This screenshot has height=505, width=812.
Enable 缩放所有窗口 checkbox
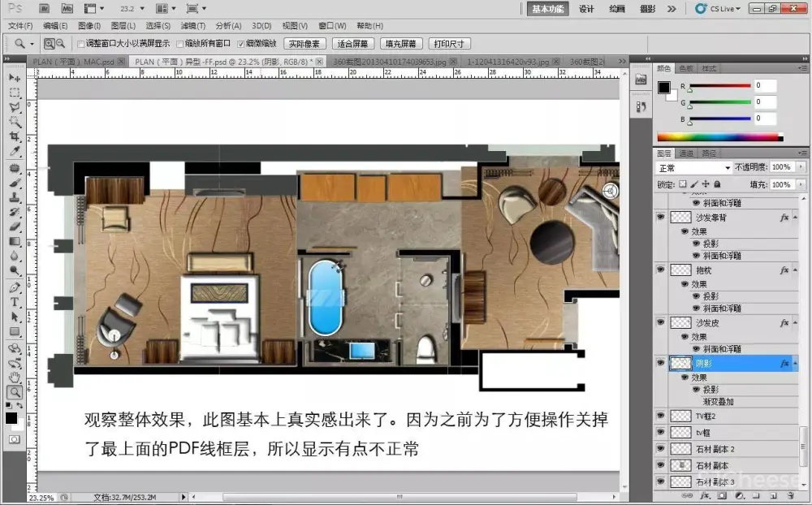[180, 44]
